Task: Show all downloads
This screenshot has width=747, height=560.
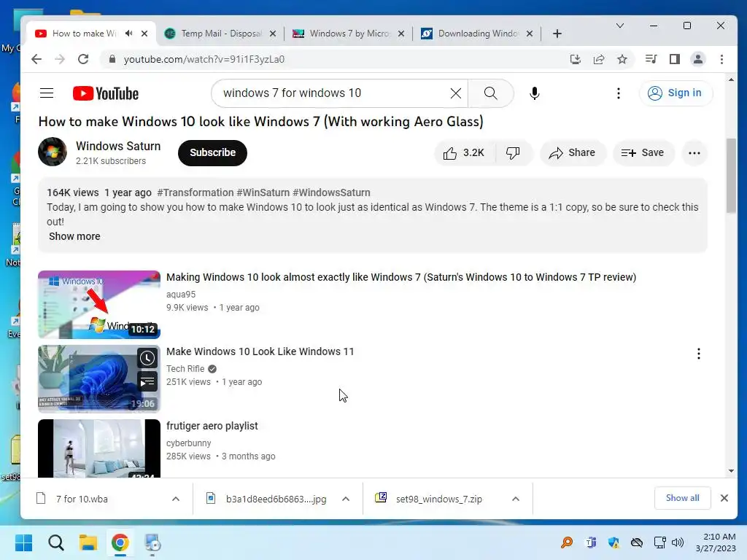Action: (x=682, y=498)
